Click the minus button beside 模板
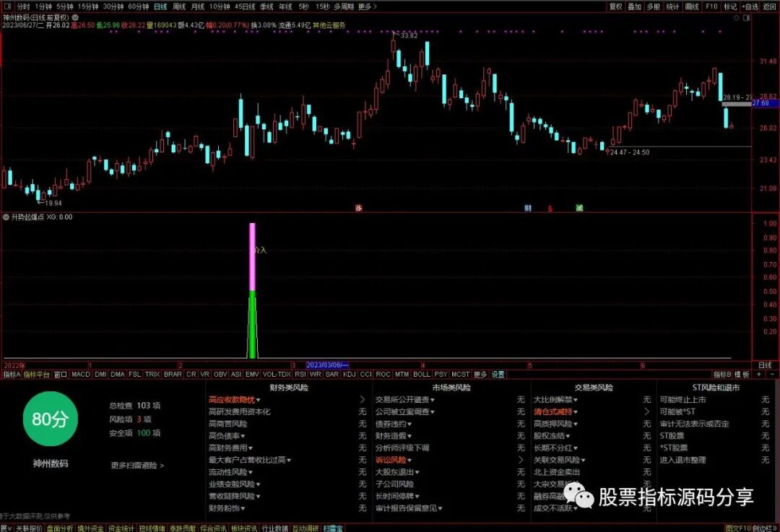This screenshot has width=780, height=532. pos(772,375)
